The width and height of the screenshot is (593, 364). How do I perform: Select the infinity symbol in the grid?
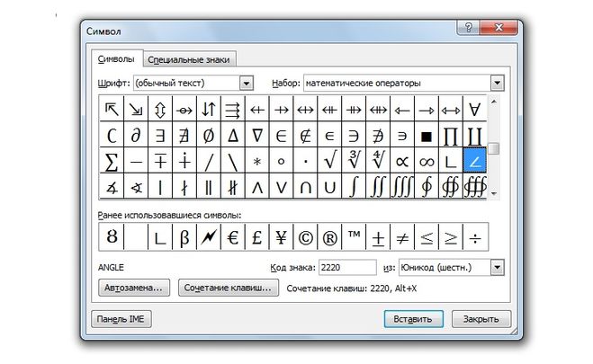(x=425, y=162)
